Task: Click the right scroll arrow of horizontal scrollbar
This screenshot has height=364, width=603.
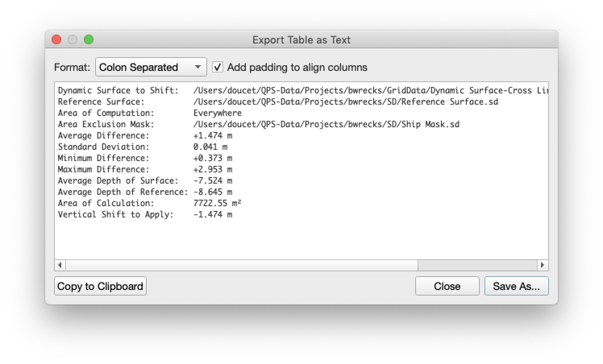Action: 543,265
